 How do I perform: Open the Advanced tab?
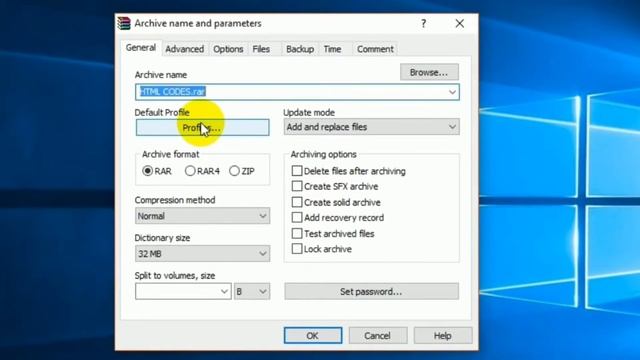pos(184,49)
